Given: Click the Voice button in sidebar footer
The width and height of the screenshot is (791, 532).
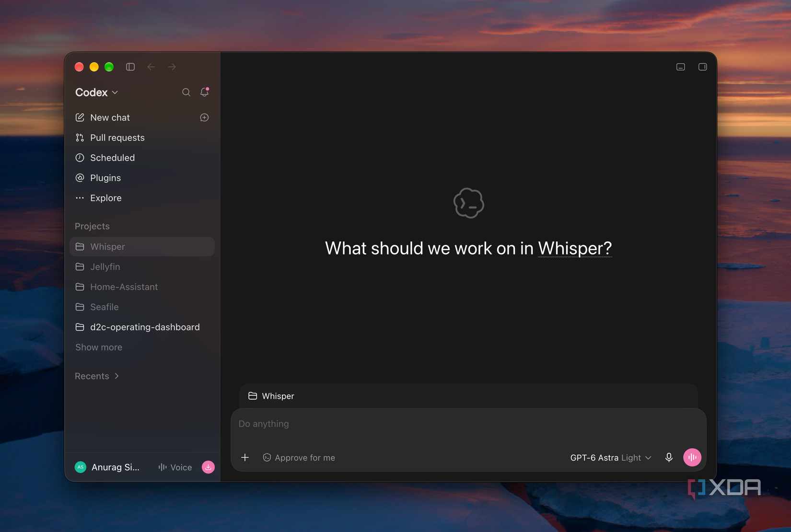Looking at the screenshot, I should 175,467.
